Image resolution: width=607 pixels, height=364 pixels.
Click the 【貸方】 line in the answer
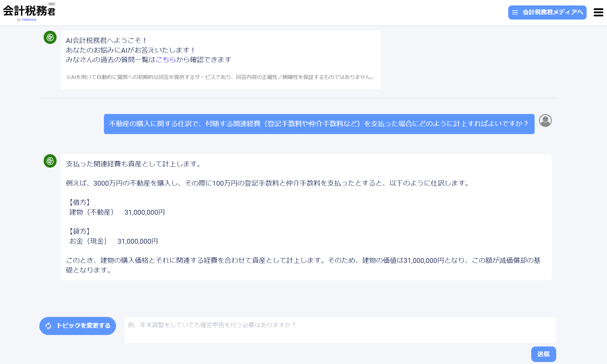[x=80, y=231]
